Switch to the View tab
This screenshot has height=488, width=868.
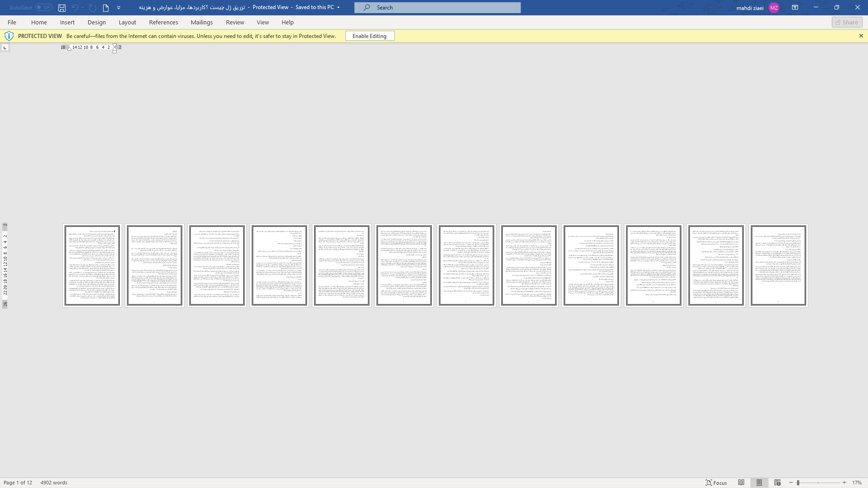[263, 22]
